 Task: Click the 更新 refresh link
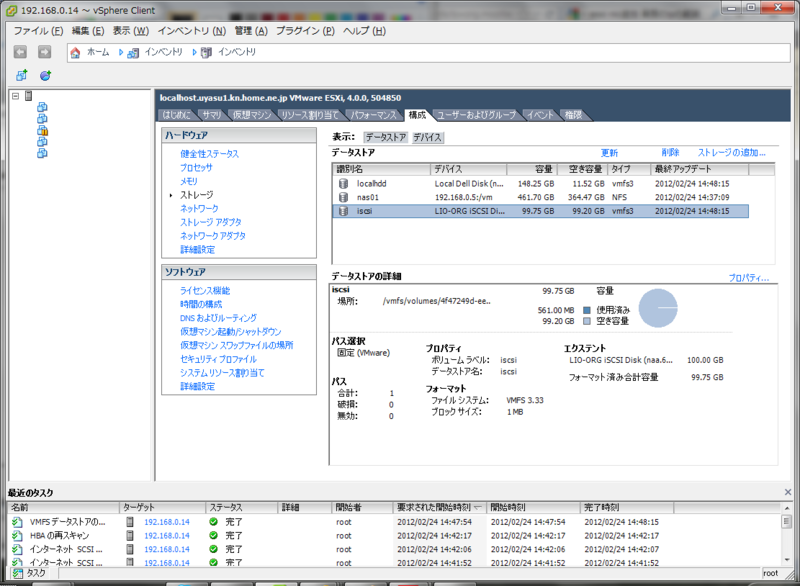[x=609, y=153]
